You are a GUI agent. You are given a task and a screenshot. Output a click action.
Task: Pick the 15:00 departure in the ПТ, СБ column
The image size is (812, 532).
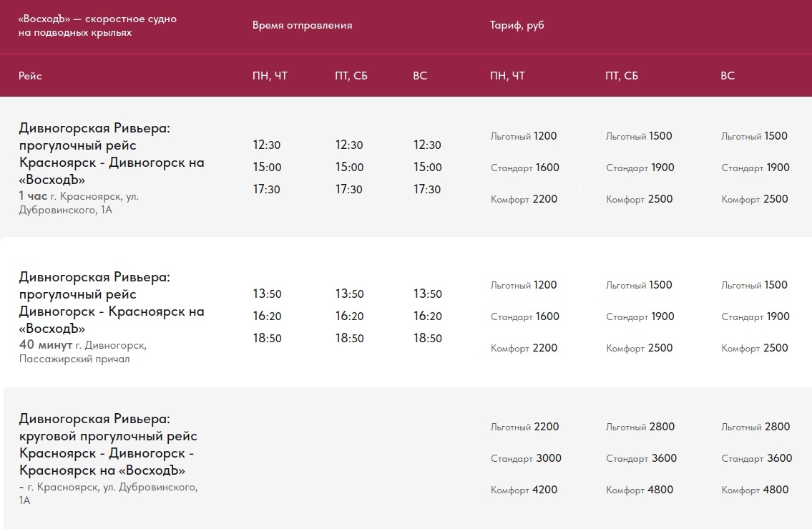point(350,167)
